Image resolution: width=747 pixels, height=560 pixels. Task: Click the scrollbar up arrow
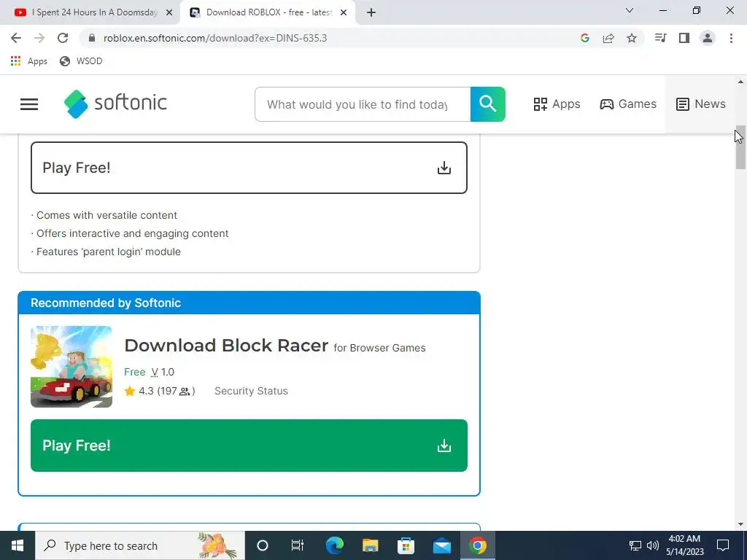(740, 82)
